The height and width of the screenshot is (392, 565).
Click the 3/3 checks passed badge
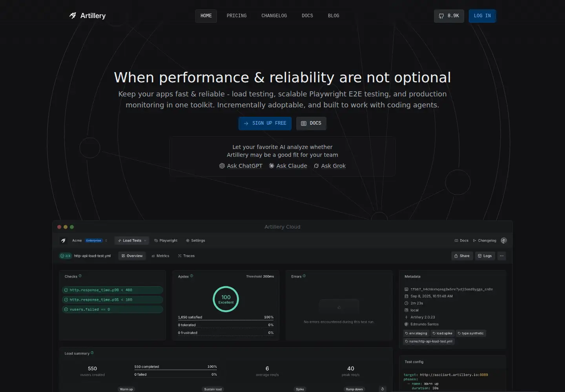(x=65, y=256)
